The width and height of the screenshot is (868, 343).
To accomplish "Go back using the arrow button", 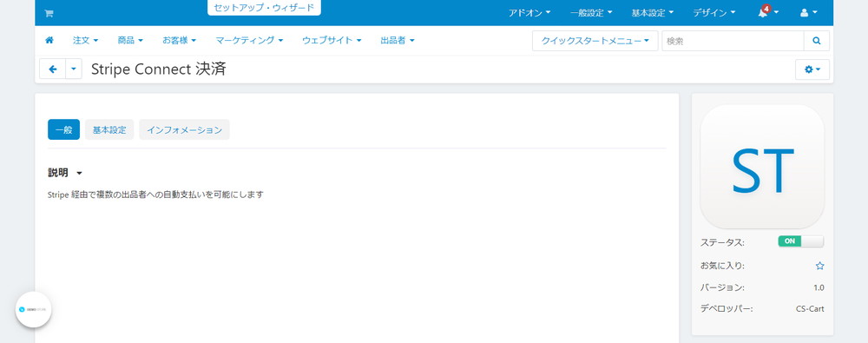I will coord(53,69).
